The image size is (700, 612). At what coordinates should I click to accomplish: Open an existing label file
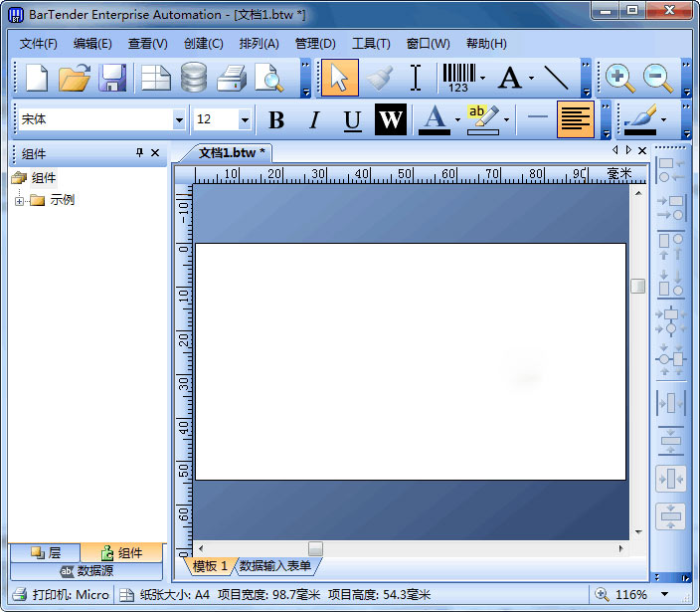(x=75, y=78)
